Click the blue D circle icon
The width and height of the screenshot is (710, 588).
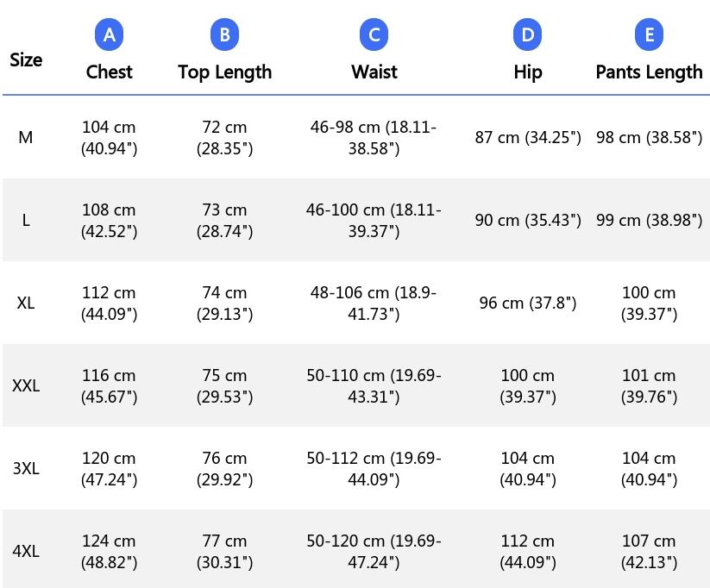point(527,34)
